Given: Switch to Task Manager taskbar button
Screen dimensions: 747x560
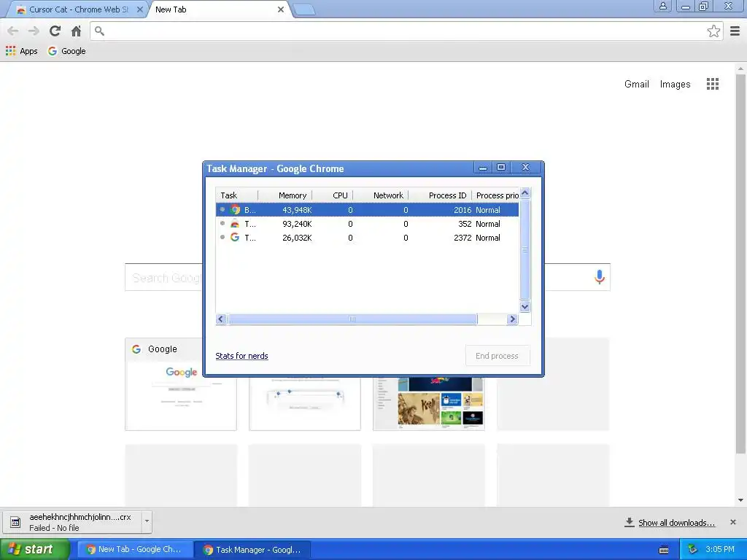Looking at the screenshot, I should point(253,550).
